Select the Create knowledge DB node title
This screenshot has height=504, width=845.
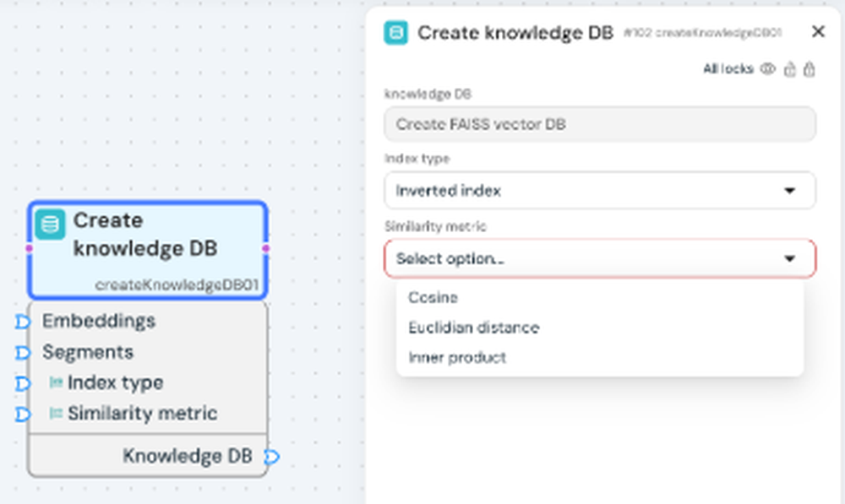coord(145,234)
